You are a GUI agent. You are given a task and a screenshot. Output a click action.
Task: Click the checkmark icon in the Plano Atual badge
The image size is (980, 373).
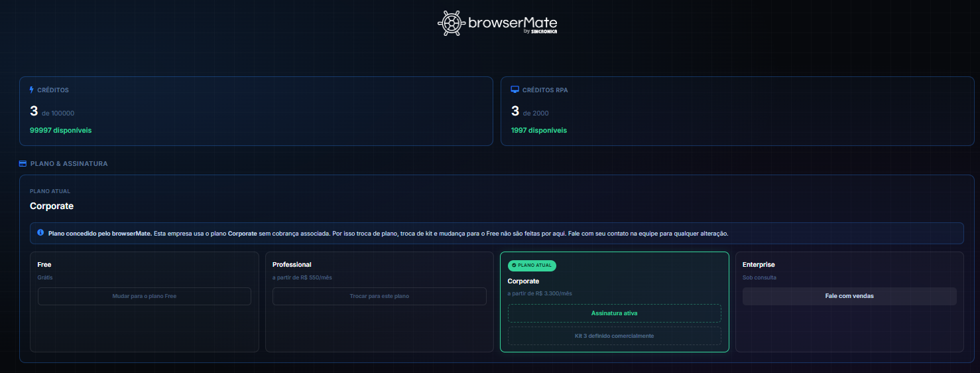514,265
